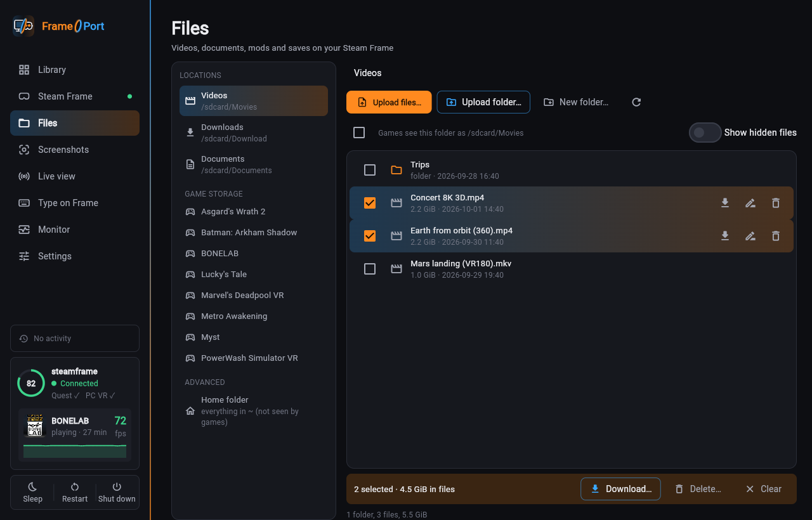Check the Trips folder checkbox
The width and height of the screenshot is (812, 520).
click(x=370, y=170)
